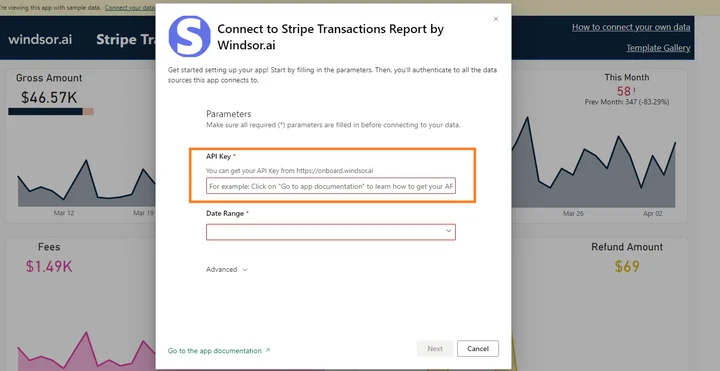Click Prev Month: 347 (-83.29%) text

tap(627, 102)
